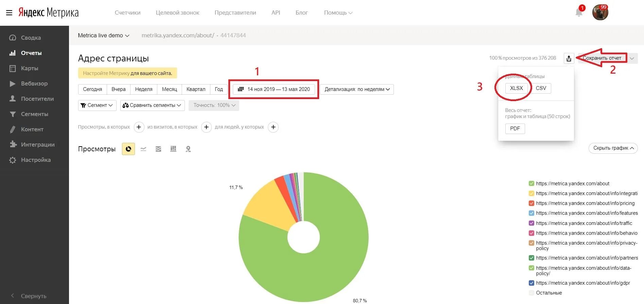Follow the Настройте Метрику link
Image resolution: width=644 pixels, height=304 pixels.
point(106,73)
